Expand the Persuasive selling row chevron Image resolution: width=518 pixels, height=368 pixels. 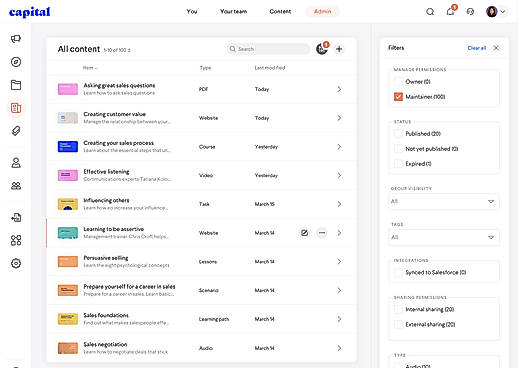[339, 262]
